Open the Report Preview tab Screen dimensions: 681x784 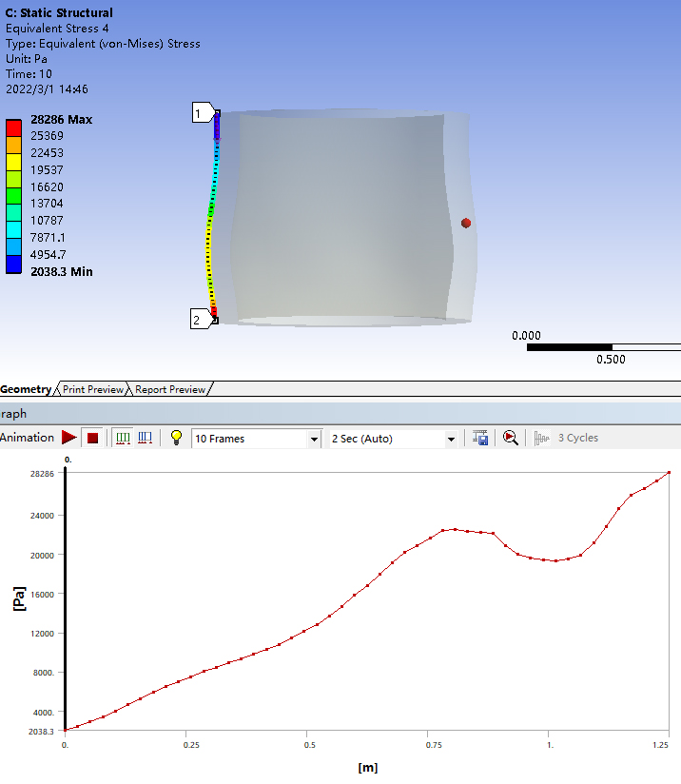[170, 389]
